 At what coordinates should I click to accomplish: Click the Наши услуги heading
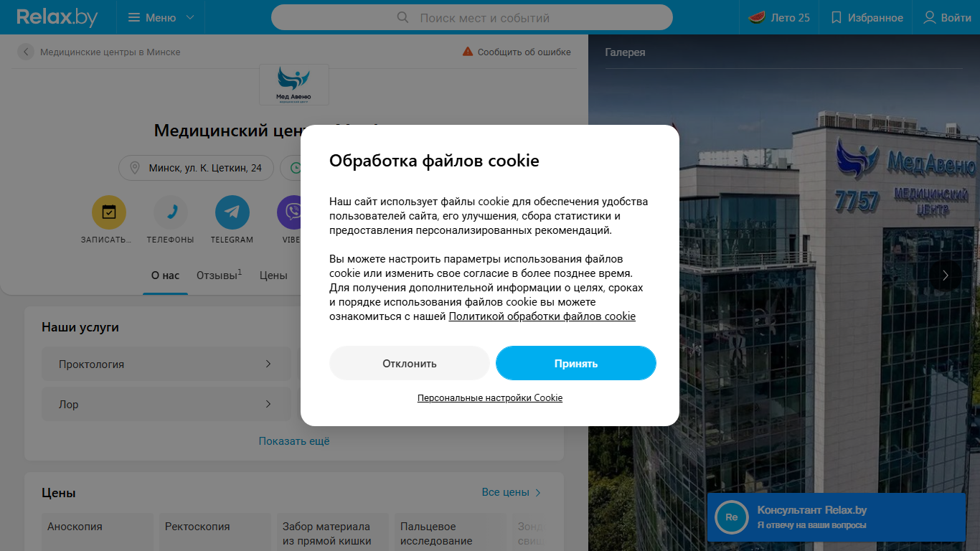click(80, 327)
